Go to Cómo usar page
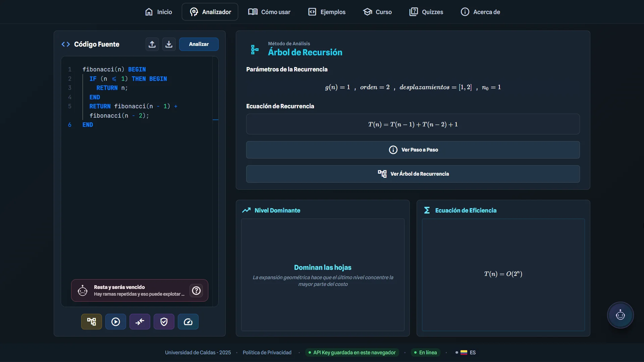This screenshot has height=362, width=644. click(269, 12)
